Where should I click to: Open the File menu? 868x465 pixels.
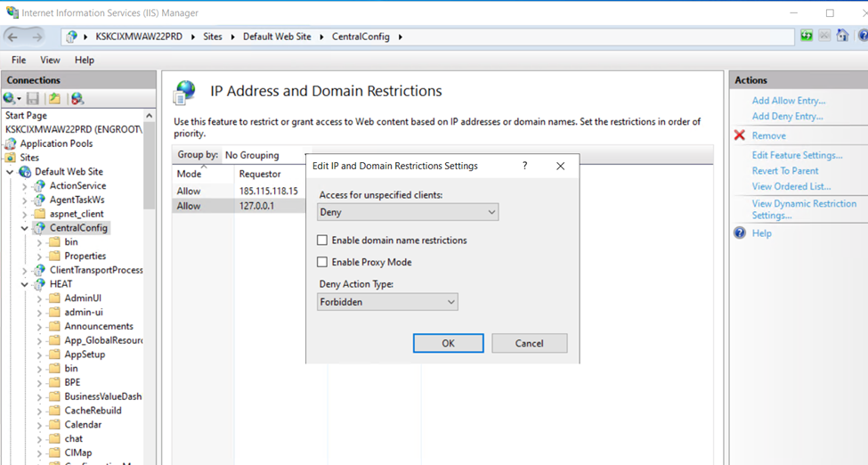click(x=19, y=60)
